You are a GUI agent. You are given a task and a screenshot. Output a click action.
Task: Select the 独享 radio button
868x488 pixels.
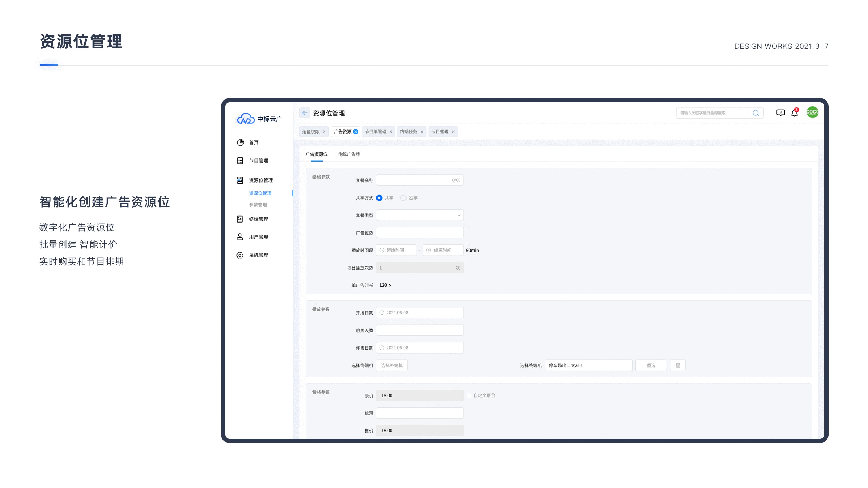click(403, 198)
